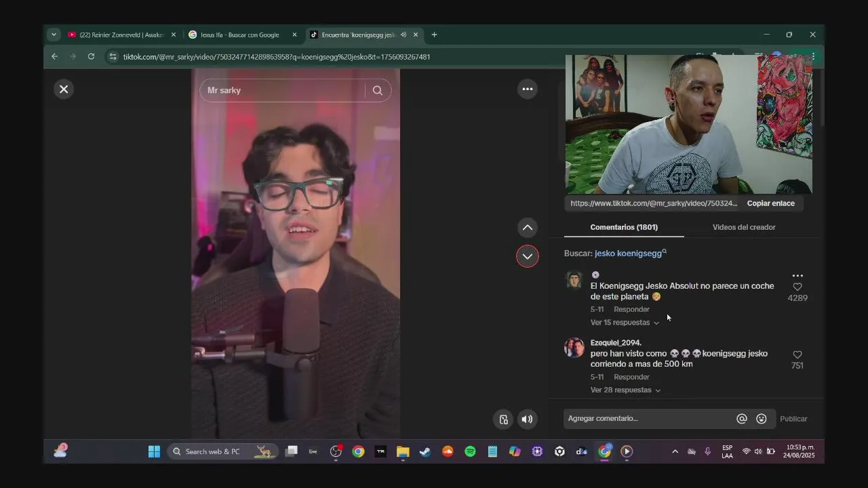
Task: Open File Explorer from the taskbar
Action: tap(403, 451)
